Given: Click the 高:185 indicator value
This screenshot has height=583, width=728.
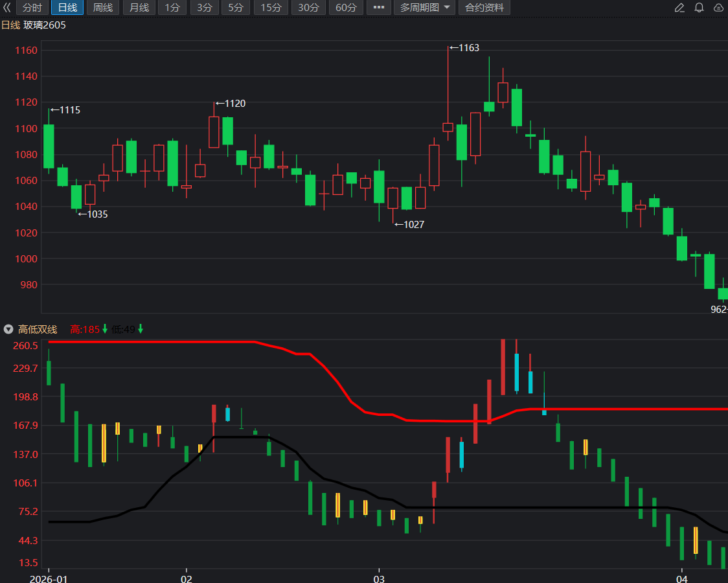Looking at the screenshot, I should click(x=85, y=330).
